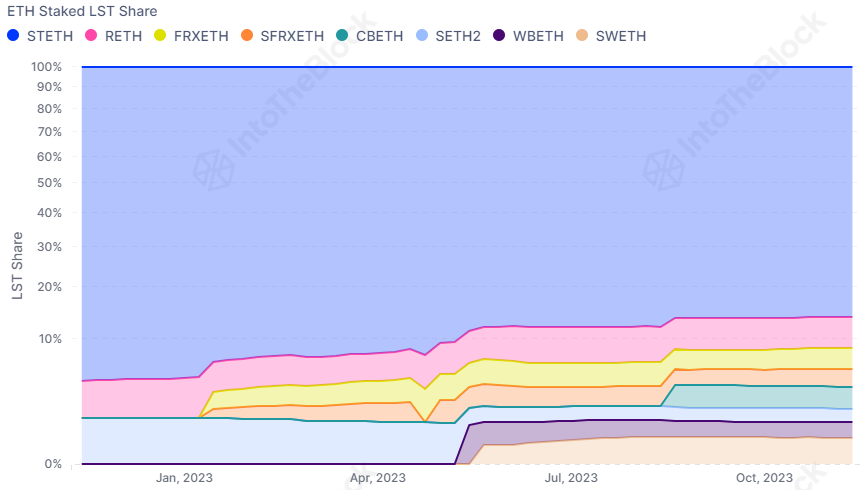Screen dimensions: 862x490
Task: Click the 10% y-axis tick label
Action: click(50, 339)
